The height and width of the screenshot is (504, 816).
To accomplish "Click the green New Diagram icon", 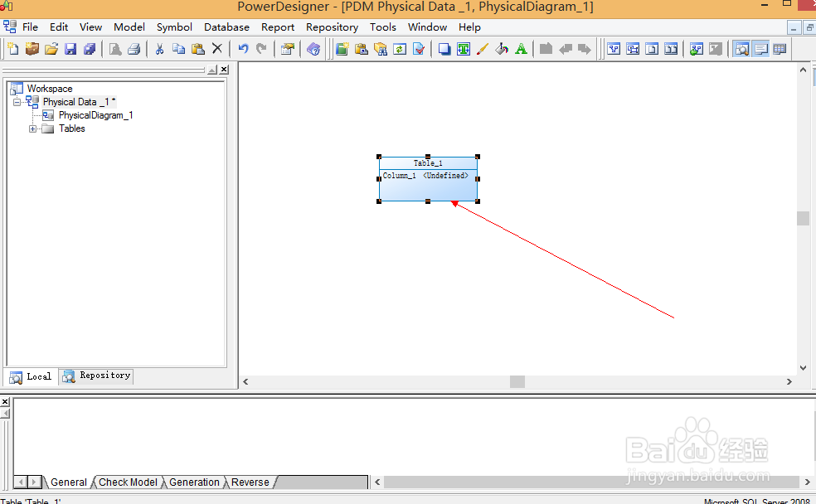I will coord(342,49).
